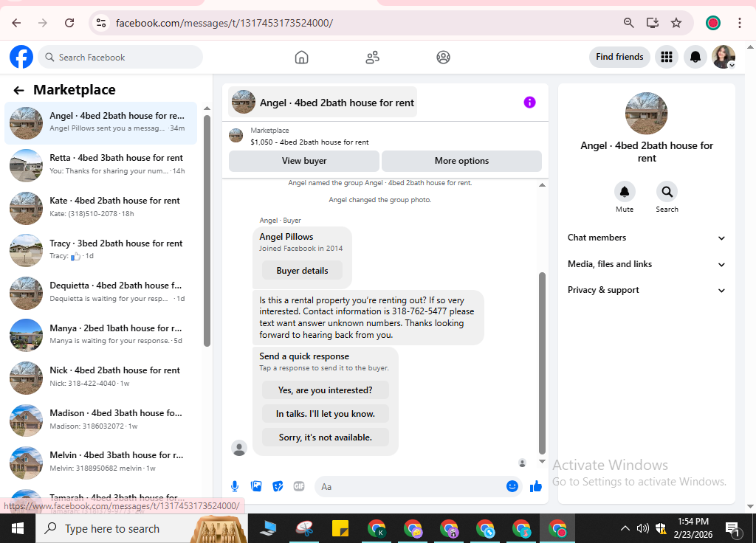Click the Chrome profile avatar icon
Viewport: 756px width, 543px height.
coord(713,23)
